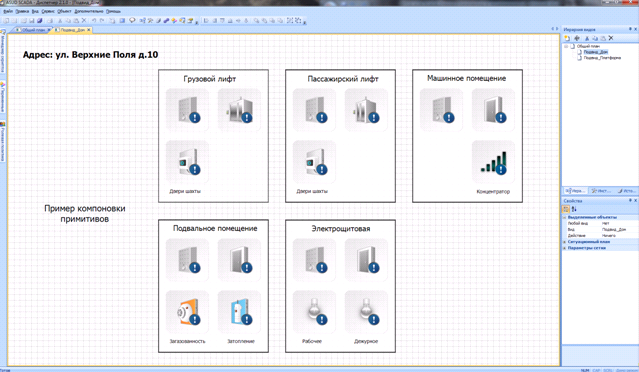Image resolution: width=639 pixels, height=372 pixels.
Task: Select Общий план in the hierarchy tree
Action: [x=588, y=46]
